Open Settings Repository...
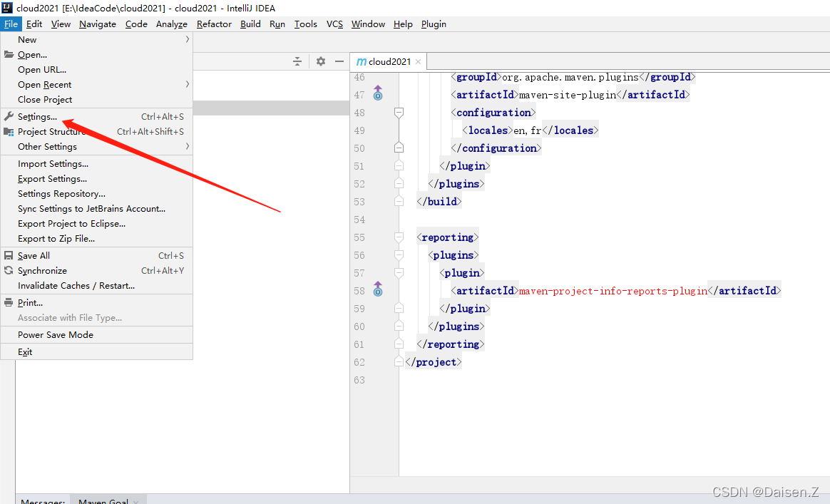The height and width of the screenshot is (504, 830). [96, 194]
